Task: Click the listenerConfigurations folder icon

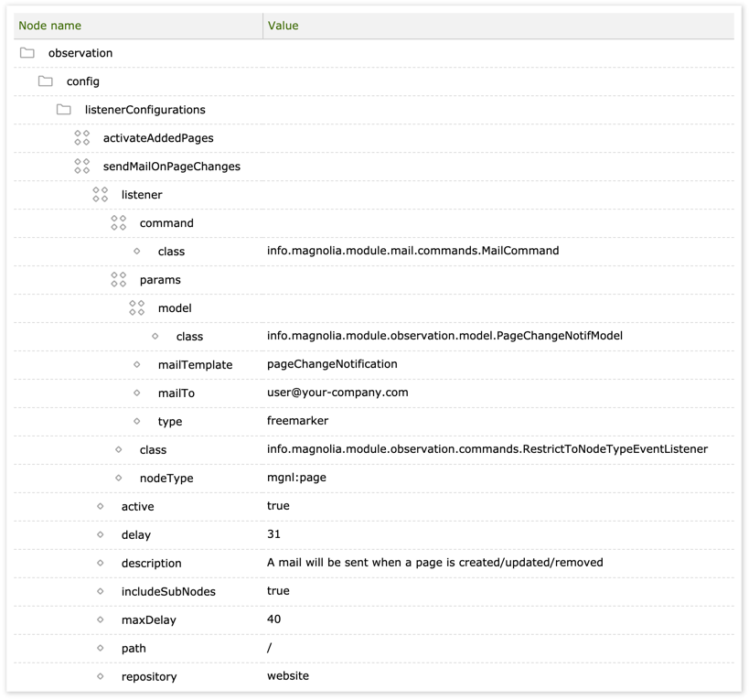Action: pyautogui.click(x=63, y=110)
